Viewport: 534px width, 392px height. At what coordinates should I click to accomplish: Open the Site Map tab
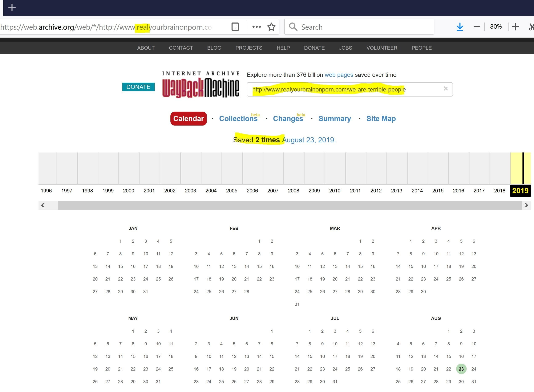381,119
